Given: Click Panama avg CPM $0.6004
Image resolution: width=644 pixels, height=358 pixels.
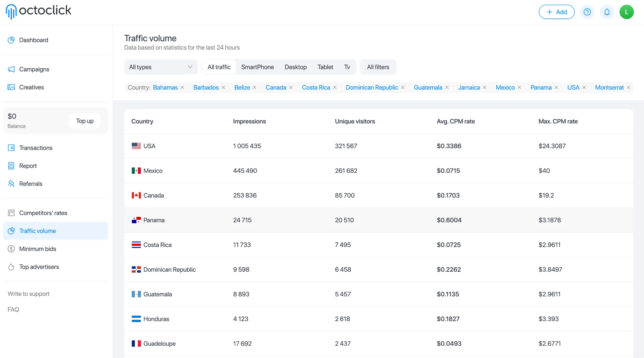Looking at the screenshot, I should pyautogui.click(x=449, y=220).
